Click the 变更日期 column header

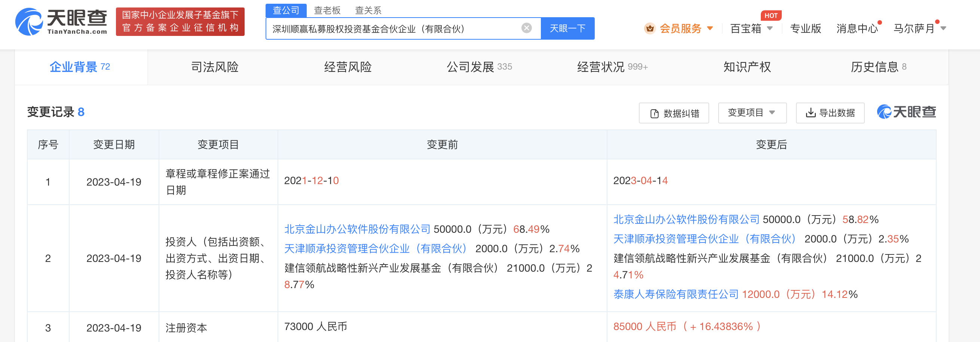[114, 144]
